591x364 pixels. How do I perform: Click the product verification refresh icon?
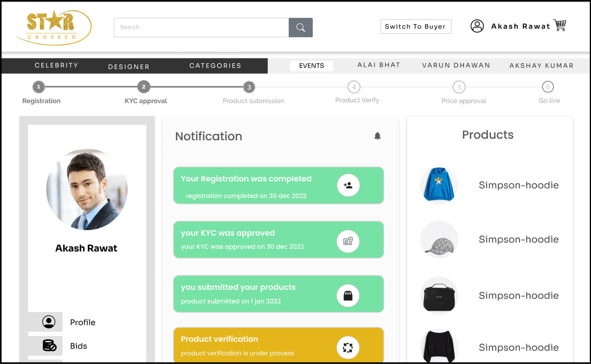[x=348, y=347]
